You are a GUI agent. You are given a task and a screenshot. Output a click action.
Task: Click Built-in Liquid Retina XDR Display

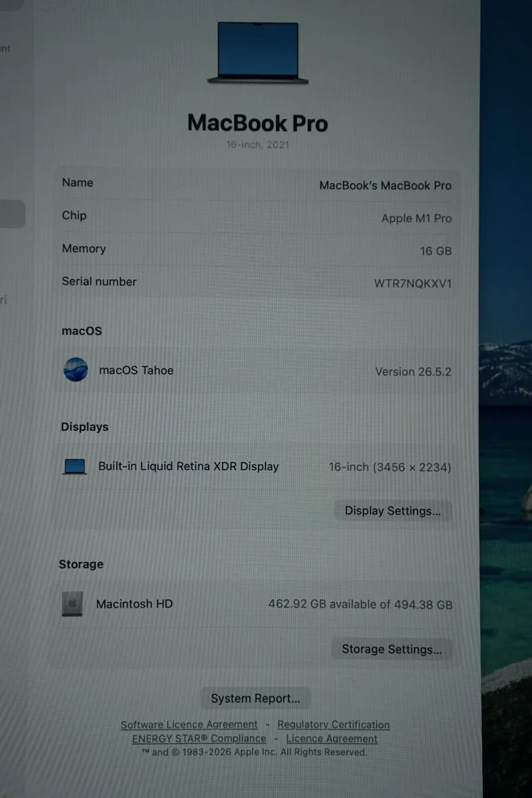click(188, 466)
